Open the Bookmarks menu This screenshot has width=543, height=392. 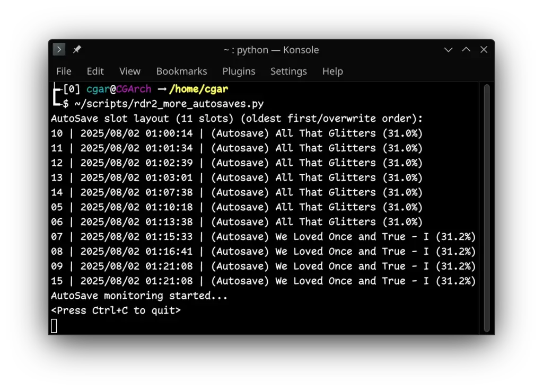tap(181, 71)
